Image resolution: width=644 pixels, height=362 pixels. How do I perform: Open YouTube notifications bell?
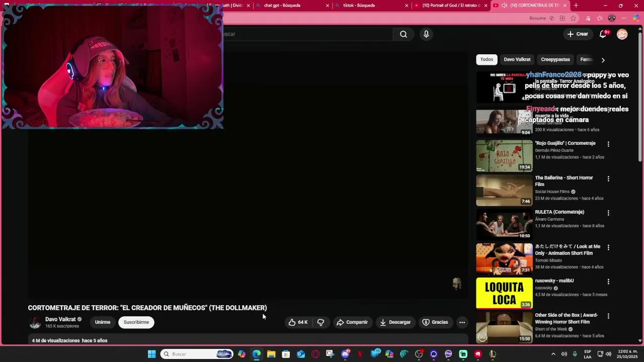click(603, 34)
